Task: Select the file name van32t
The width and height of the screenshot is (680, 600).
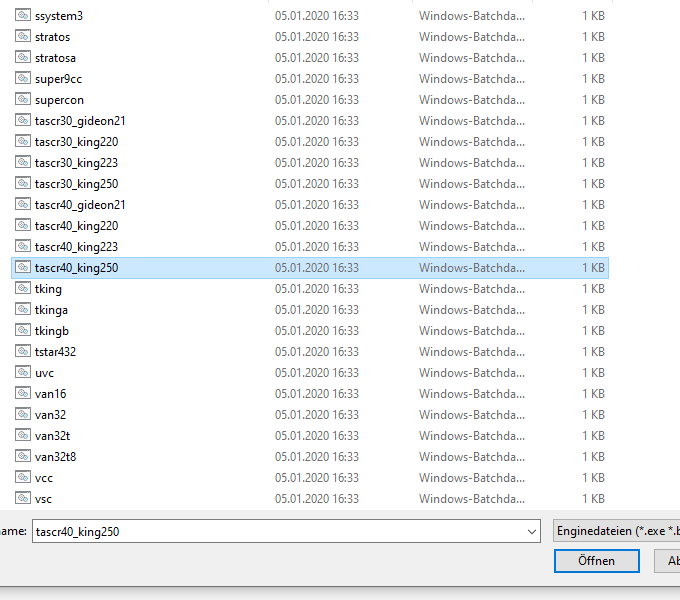Action: [x=52, y=436]
